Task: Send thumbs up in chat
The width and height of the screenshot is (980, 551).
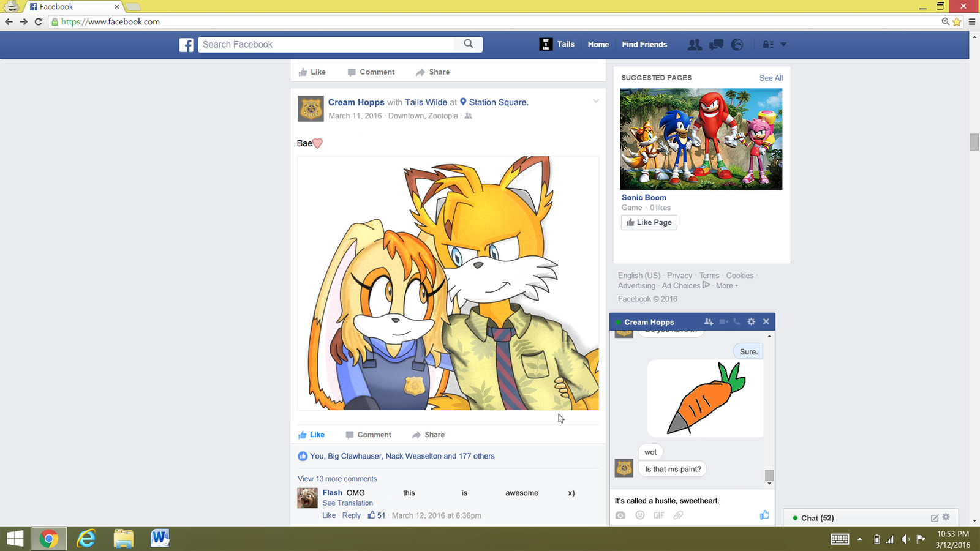Action: tap(764, 515)
